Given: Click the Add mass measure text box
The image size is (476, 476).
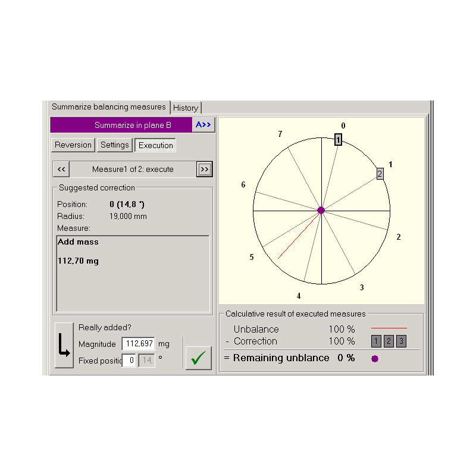Looking at the screenshot, I should 133,273.
